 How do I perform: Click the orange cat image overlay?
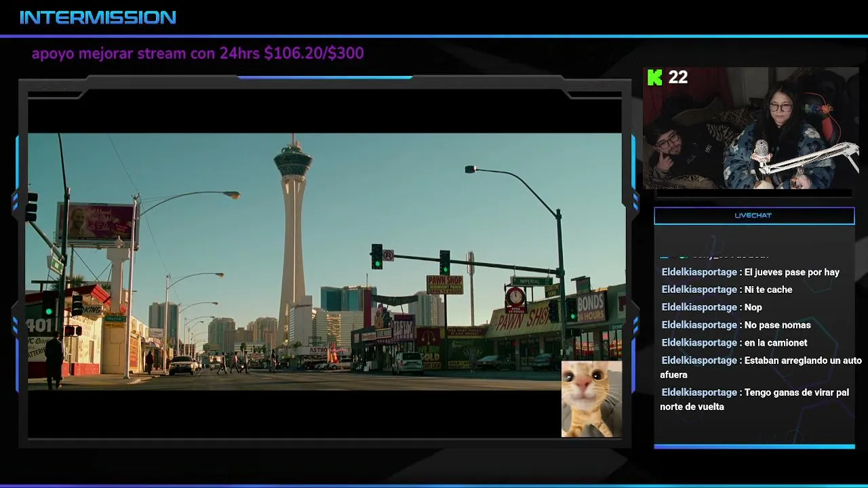[591, 399]
